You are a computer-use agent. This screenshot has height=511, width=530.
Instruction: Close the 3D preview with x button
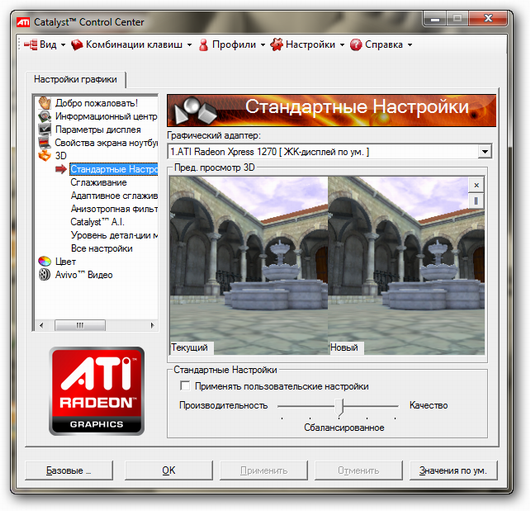[x=476, y=185]
